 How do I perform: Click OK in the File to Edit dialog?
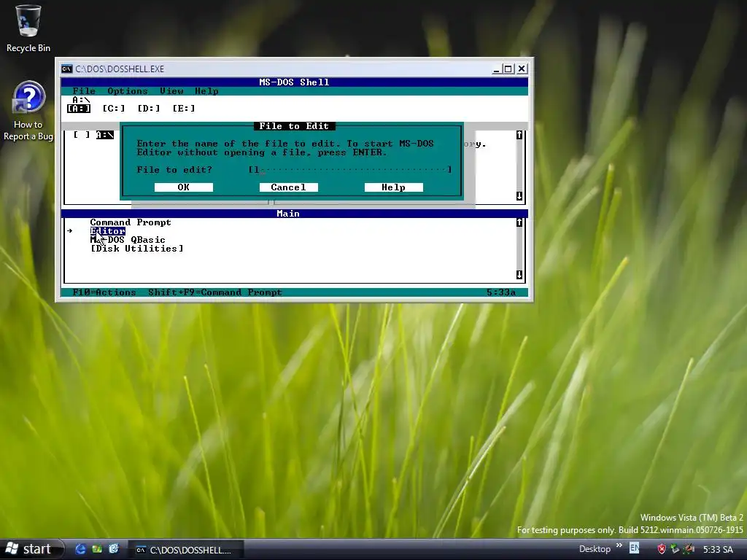(x=183, y=187)
